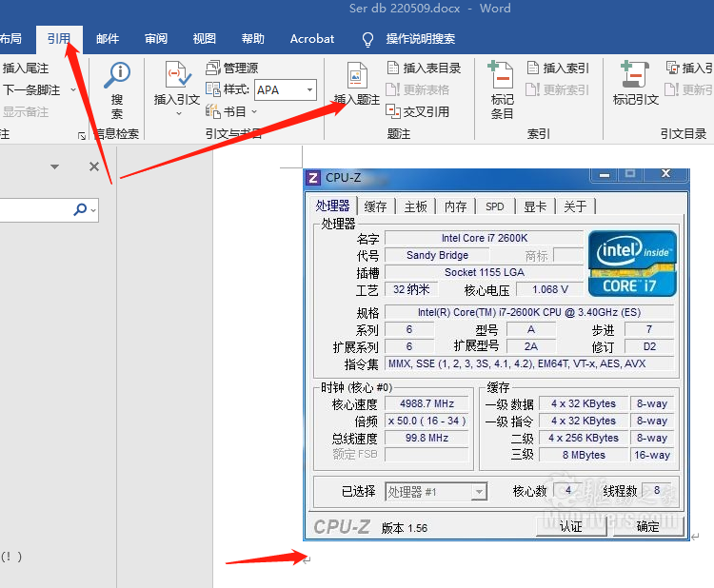The width and height of the screenshot is (714, 588).
Task: Open the 帮助 ribbon tab
Action: click(x=252, y=39)
